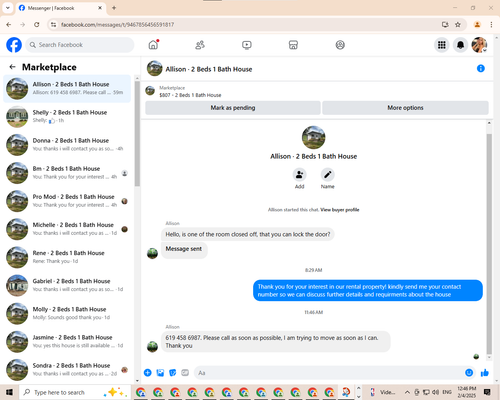Screen dimensions: 500x400
Task: Open the tab search dropdown arrow
Action: [7, 8]
